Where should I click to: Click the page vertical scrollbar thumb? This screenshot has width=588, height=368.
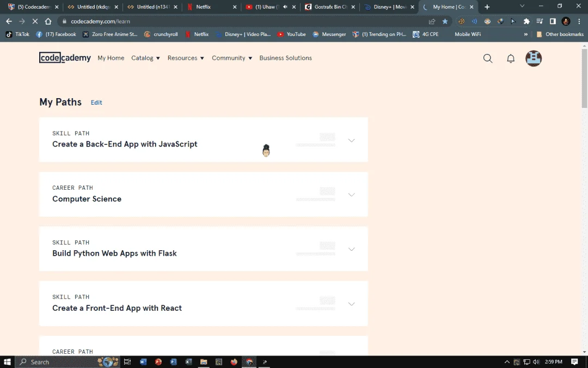[585, 78]
